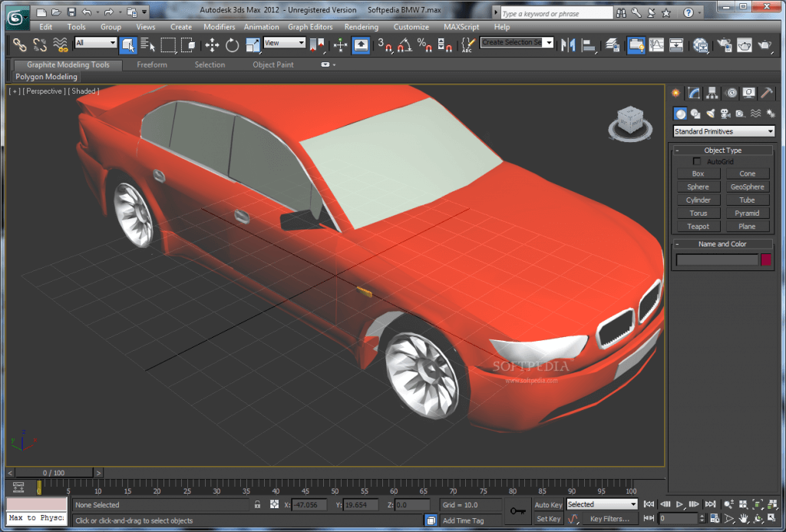Viewport: 786px width, 532px height.
Task: Open the View reference coordinate dropdown
Action: (285, 44)
